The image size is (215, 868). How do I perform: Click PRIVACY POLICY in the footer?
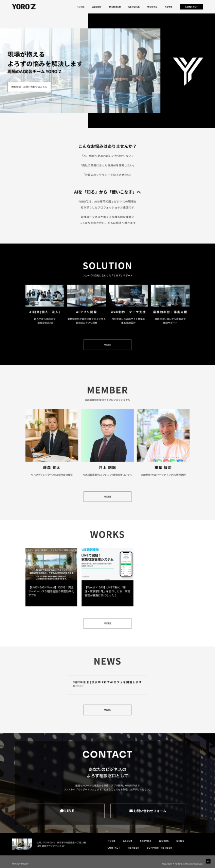pyautogui.click(x=20, y=864)
